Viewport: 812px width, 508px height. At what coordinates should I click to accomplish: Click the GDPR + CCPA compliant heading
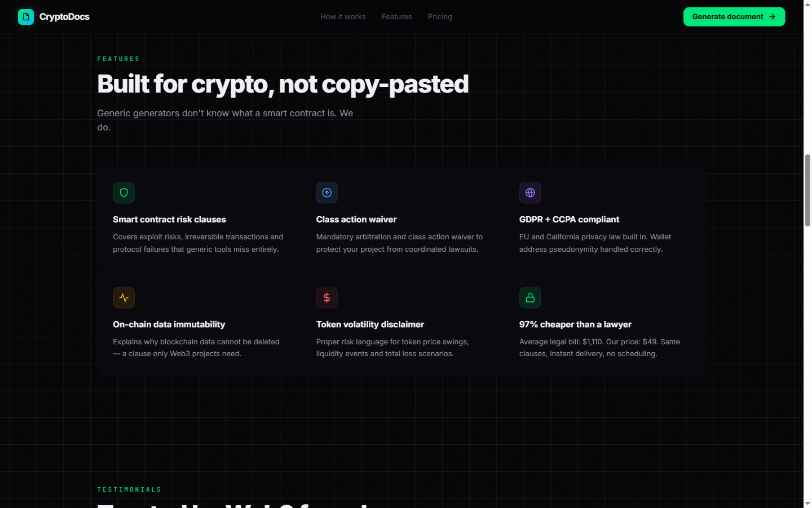(x=569, y=219)
